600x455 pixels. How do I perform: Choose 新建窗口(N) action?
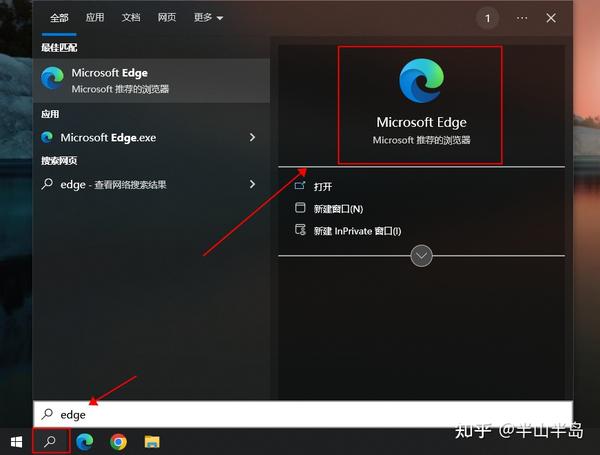338,209
